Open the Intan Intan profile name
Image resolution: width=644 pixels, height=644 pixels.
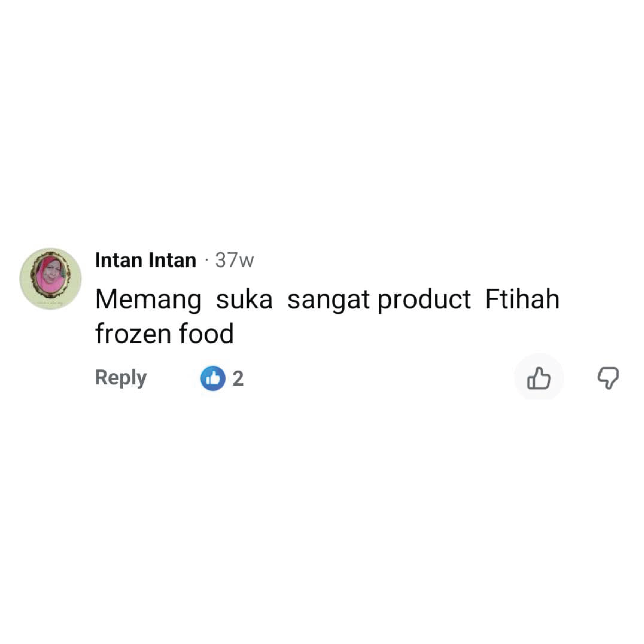[146, 260]
